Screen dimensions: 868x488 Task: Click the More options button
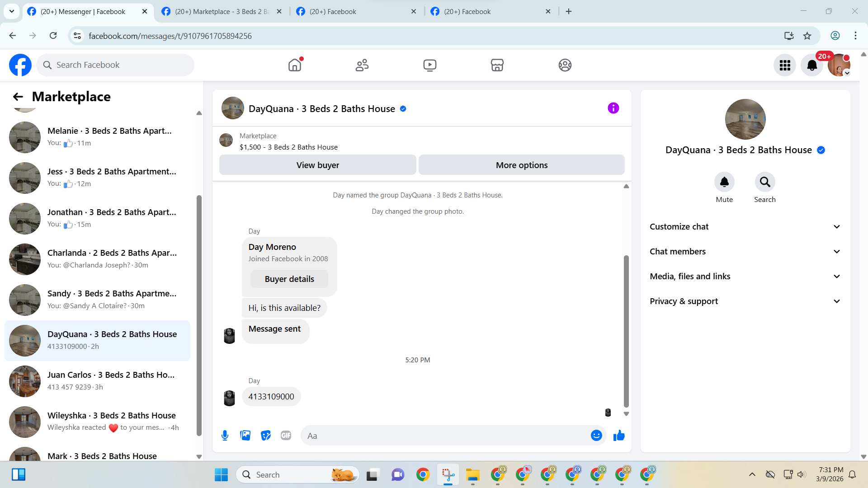pos(521,165)
